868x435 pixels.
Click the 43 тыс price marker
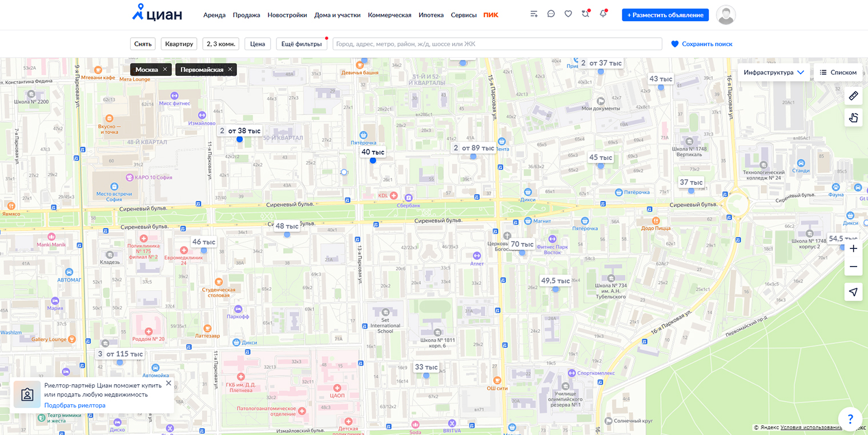click(661, 79)
